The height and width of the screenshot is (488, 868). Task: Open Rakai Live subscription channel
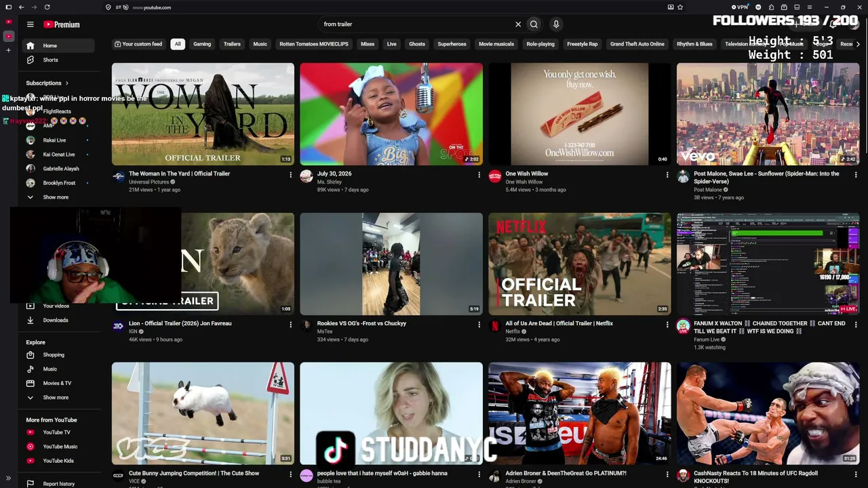point(57,140)
